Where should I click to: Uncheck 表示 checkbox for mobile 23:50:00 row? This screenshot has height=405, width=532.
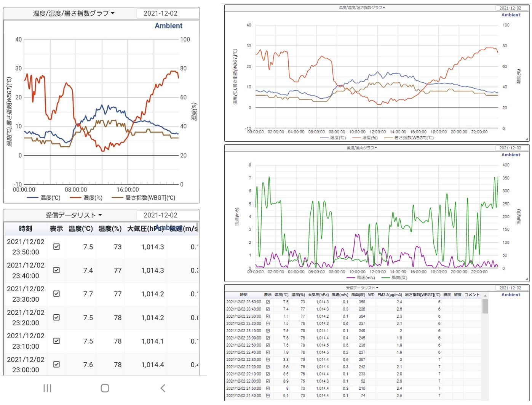point(56,247)
